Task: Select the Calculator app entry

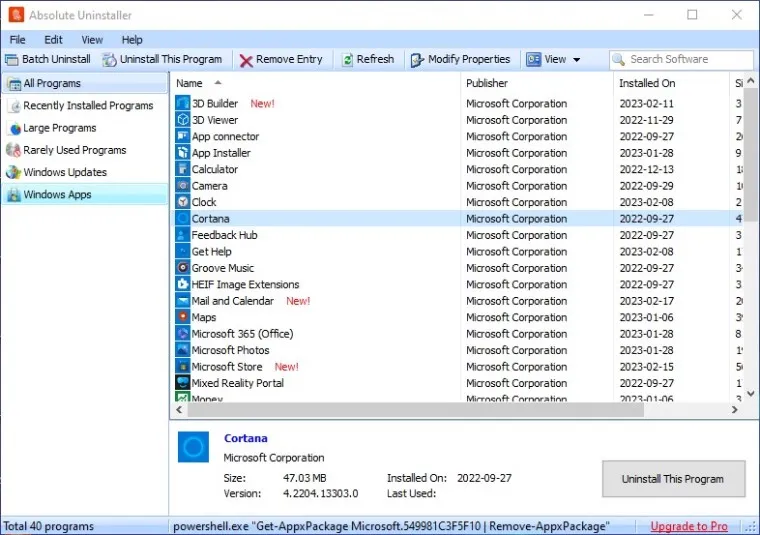Action: pos(215,170)
